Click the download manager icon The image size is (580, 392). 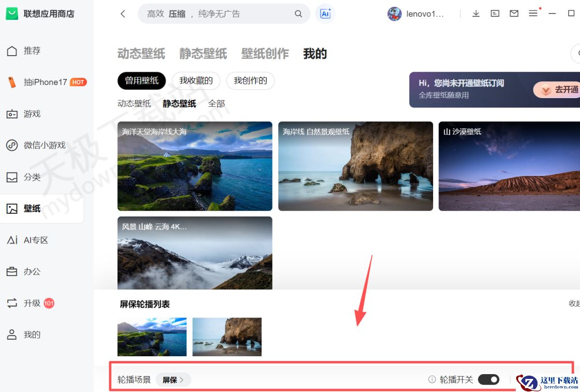(x=476, y=14)
